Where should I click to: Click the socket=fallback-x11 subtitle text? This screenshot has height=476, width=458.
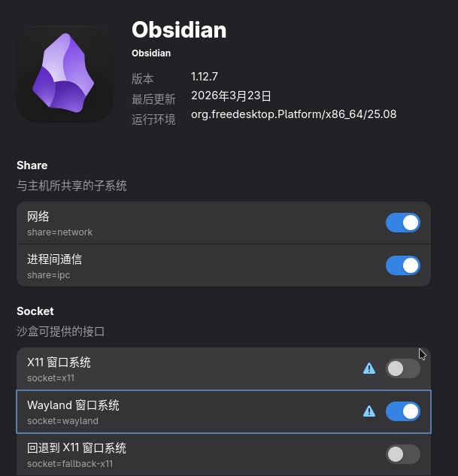coord(70,464)
